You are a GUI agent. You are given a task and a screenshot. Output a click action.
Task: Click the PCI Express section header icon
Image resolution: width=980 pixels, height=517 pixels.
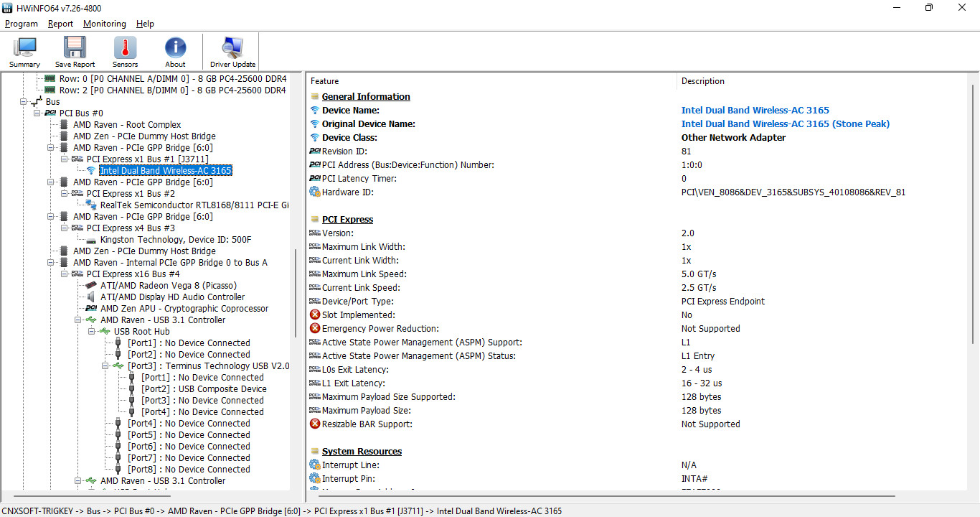pyautogui.click(x=314, y=220)
